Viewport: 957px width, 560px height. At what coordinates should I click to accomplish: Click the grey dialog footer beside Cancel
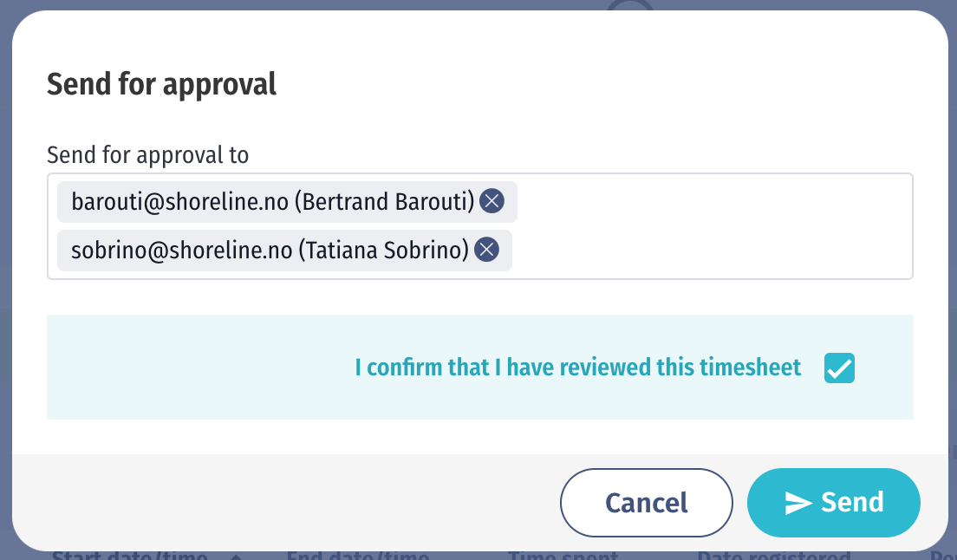[281, 503]
